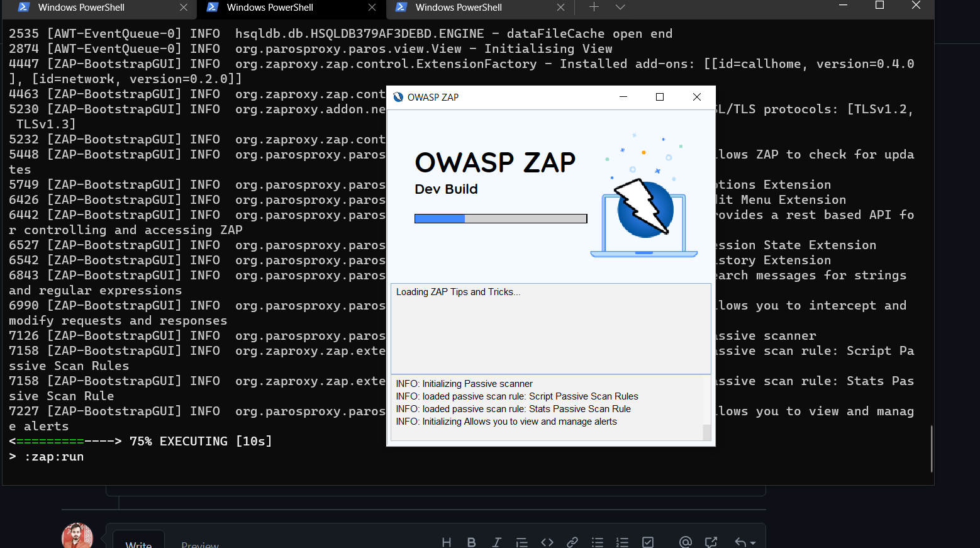
Task: Insert a task list checkbox
Action: tap(648, 542)
